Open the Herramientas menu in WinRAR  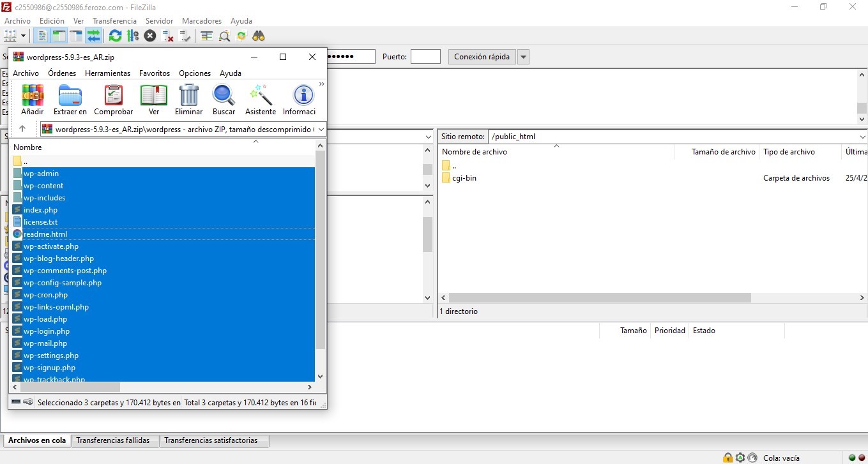pos(107,73)
